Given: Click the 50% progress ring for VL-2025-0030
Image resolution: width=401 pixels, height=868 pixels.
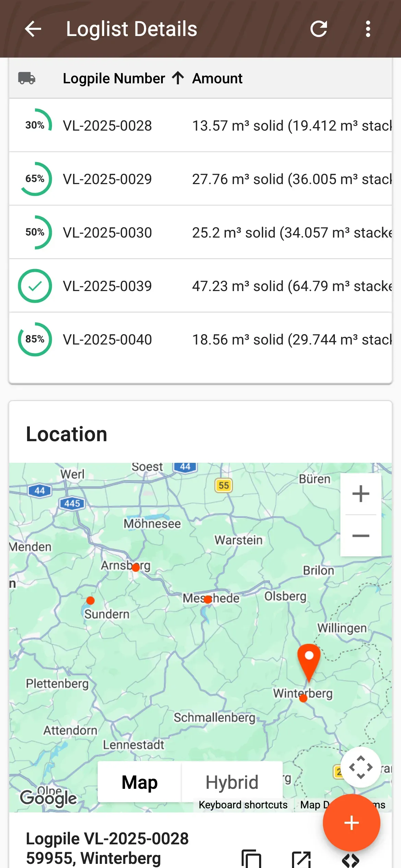Looking at the screenshot, I should (x=35, y=232).
